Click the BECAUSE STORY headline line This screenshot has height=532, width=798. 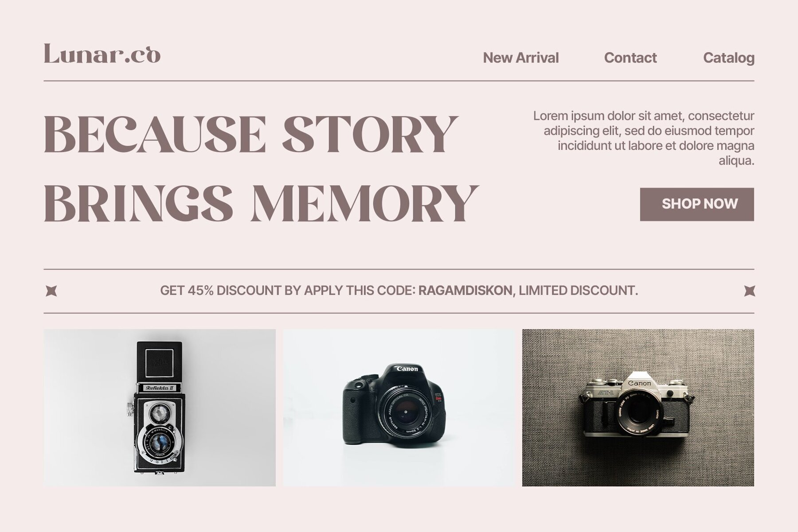[x=251, y=134]
